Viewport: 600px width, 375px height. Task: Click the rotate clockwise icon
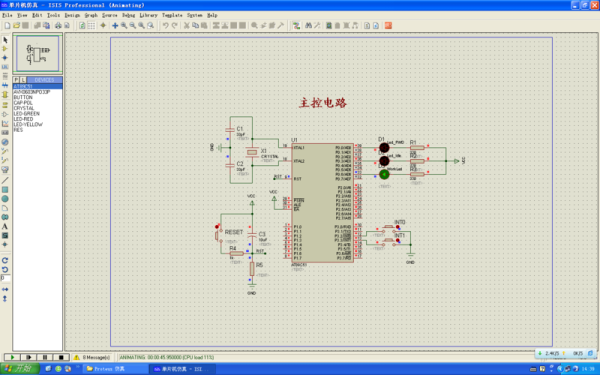(5, 260)
